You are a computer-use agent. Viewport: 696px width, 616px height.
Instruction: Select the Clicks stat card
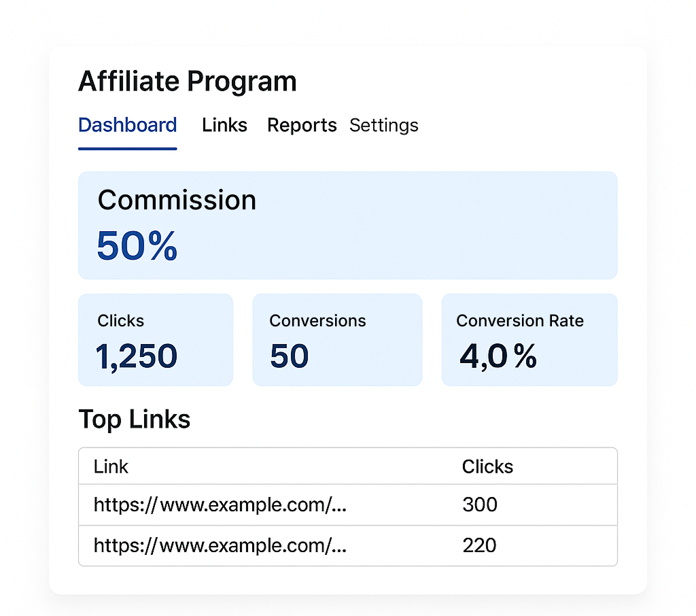pos(155,340)
